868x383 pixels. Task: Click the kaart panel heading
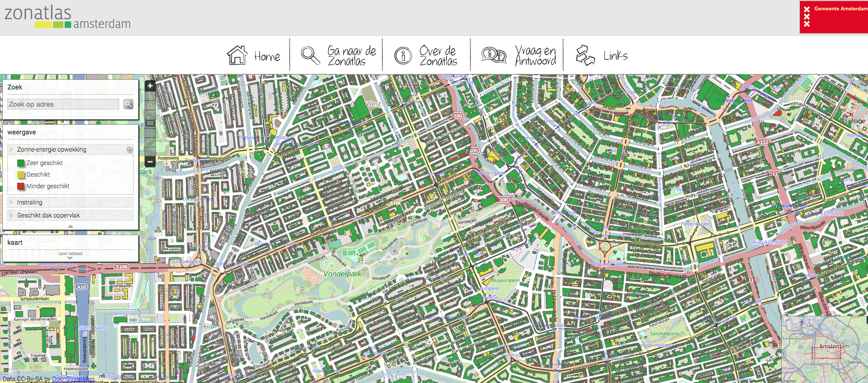[15, 243]
